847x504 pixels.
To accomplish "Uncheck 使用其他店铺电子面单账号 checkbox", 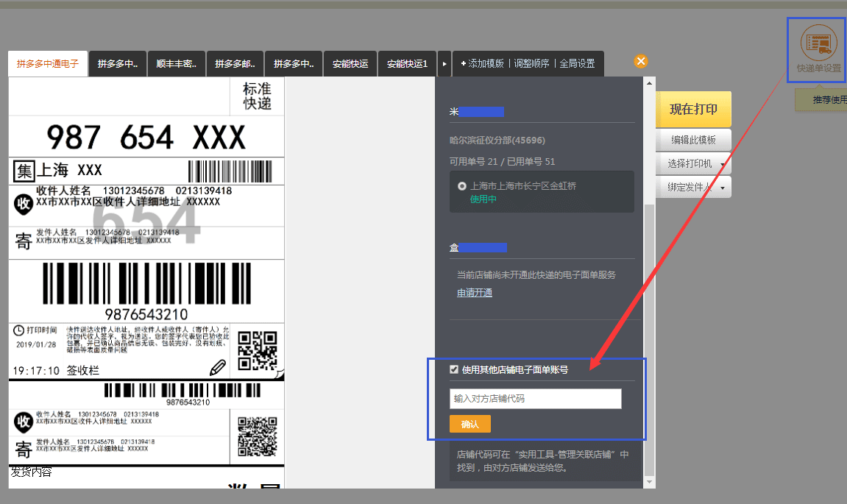I will point(454,369).
